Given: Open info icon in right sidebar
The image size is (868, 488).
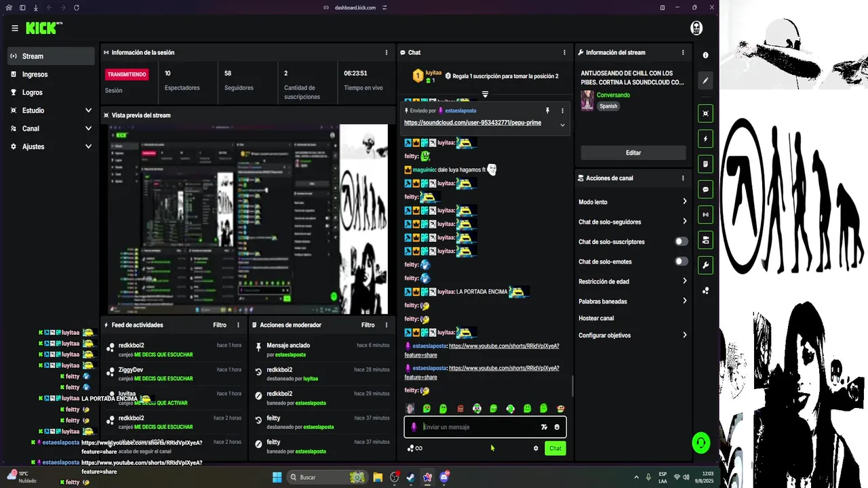Looking at the screenshot, I should pyautogui.click(x=705, y=55).
